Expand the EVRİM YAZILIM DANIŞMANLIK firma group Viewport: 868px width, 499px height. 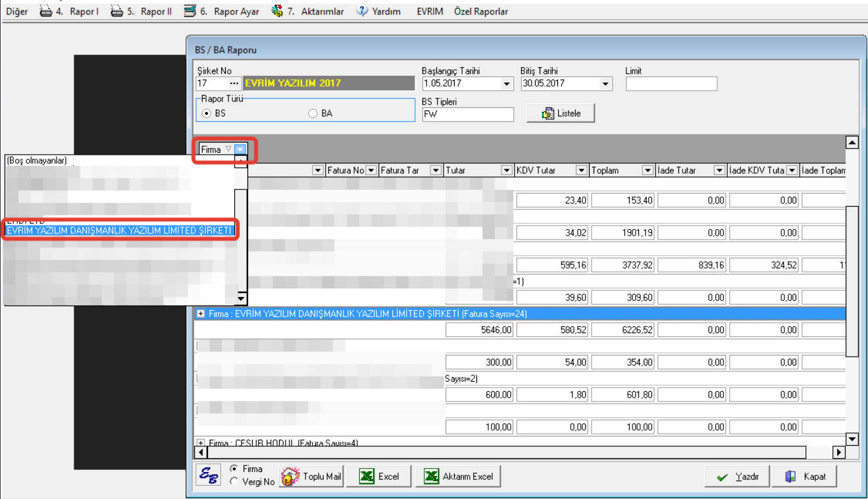[x=200, y=314]
